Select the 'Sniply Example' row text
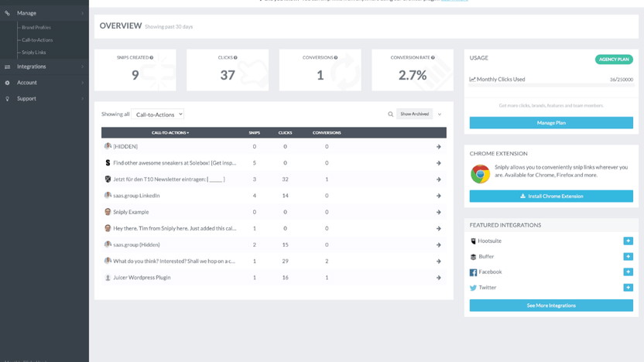This screenshot has height=362, width=644. click(x=131, y=212)
